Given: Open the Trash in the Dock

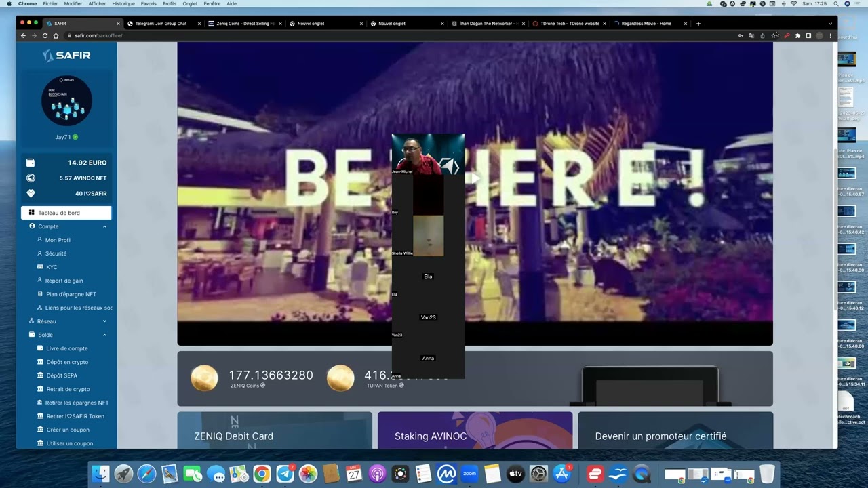Looking at the screenshot, I should point(767,474).
